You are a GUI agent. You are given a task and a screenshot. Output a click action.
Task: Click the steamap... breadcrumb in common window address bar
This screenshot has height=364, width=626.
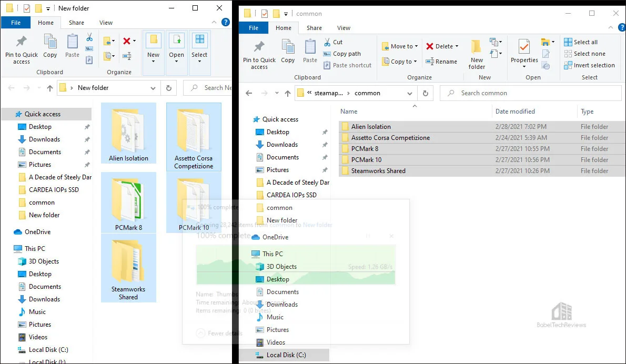[x=329, y=93]
